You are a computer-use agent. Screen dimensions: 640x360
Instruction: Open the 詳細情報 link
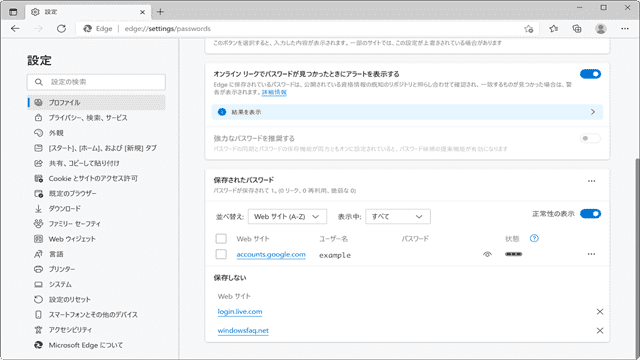[x=274, y=93]
